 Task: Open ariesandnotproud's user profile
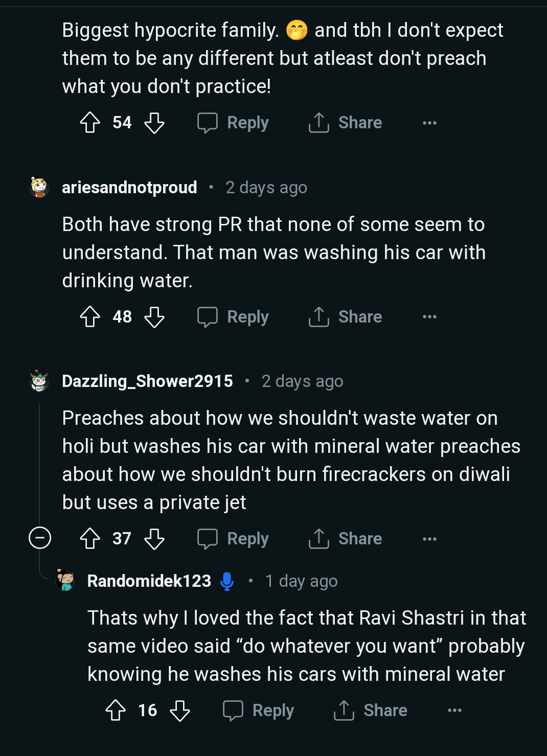click(x=129, y=188)
